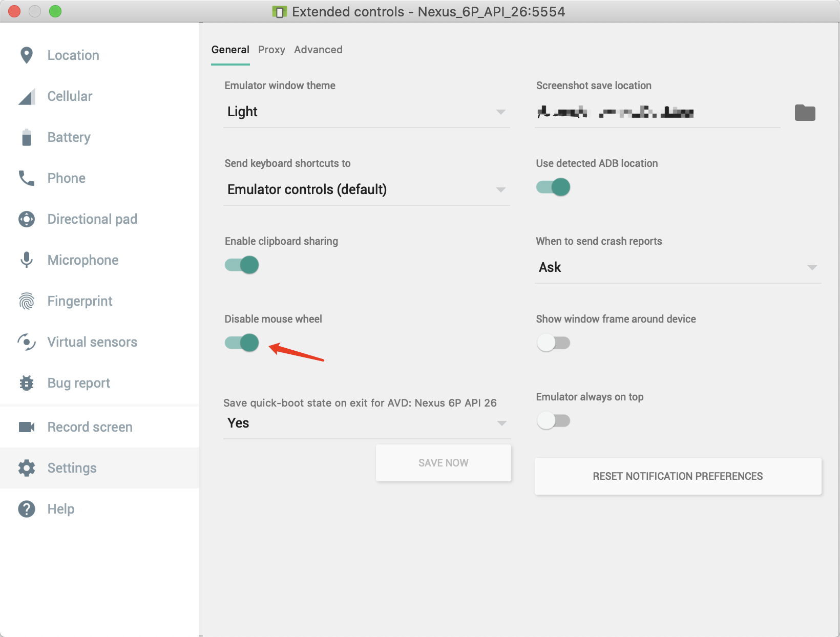Viewport: 840px width, 637px height.
Task: Click the Phone handset icon
Action: [x=26, y=178]
